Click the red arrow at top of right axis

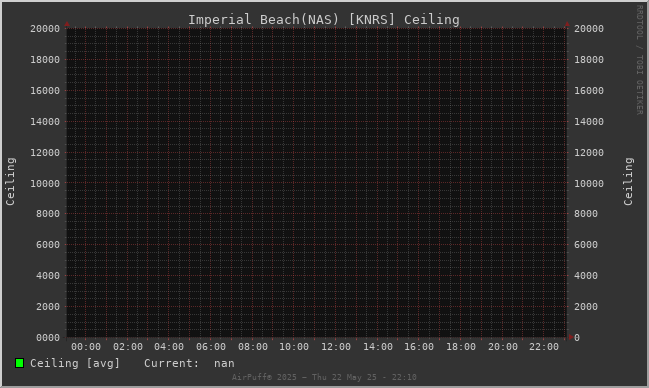tap(567, 24)
